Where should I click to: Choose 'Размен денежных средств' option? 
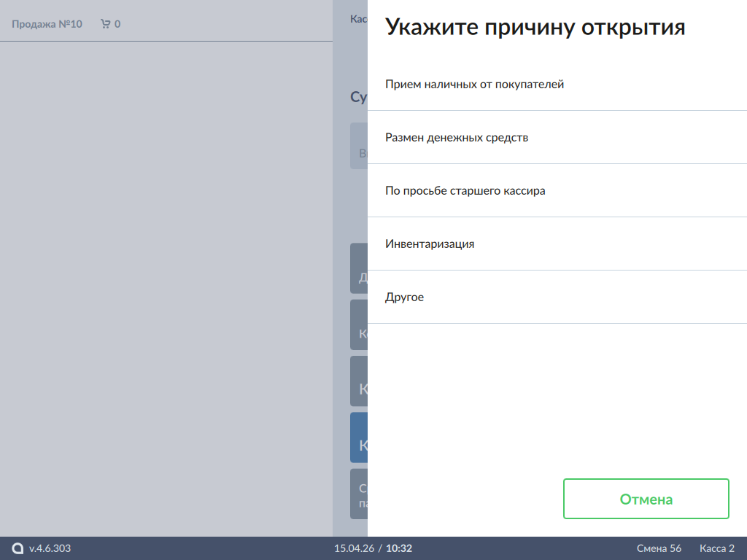click(x=457, y=138)
